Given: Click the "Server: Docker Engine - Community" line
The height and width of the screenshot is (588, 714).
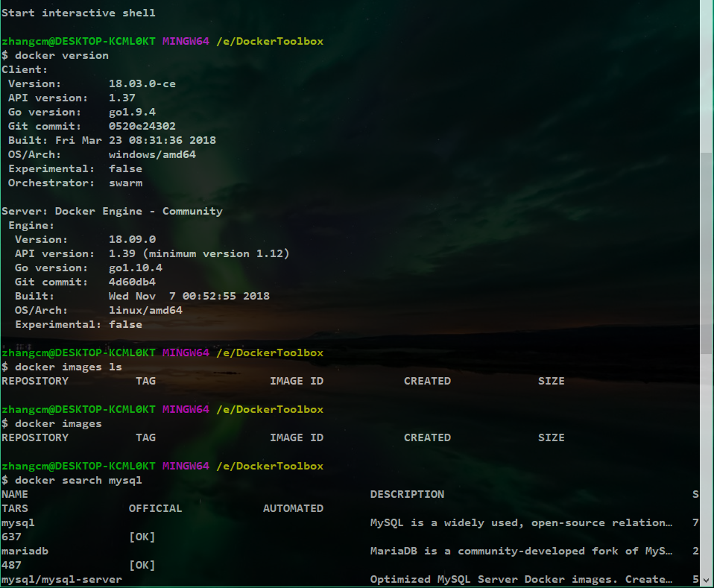Looking at the screenshot, I should (x=112, y=211).
